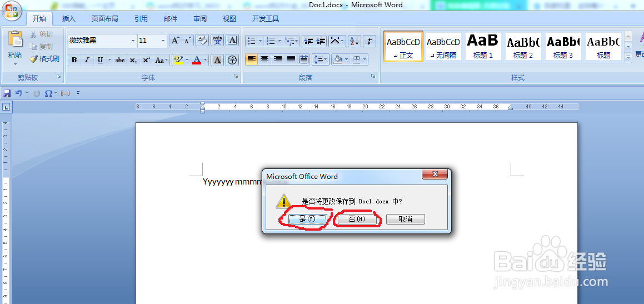Toggle align text right
This screenshot has width=644, height=304.
278,60
